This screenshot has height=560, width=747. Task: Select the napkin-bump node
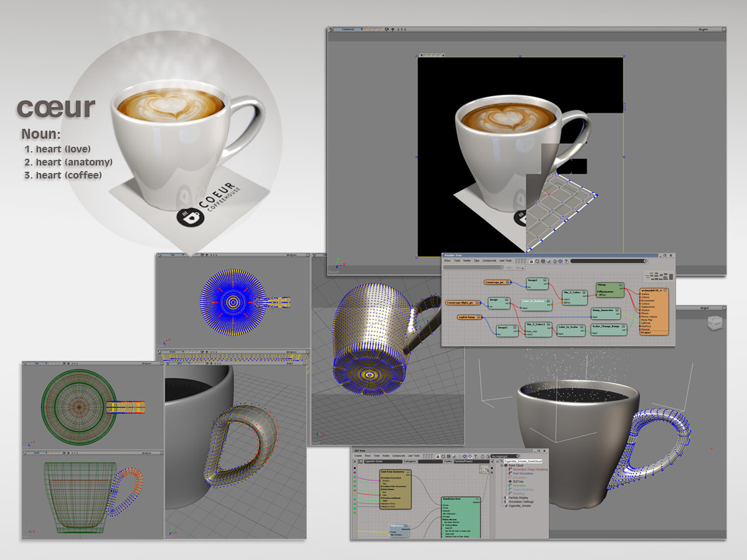(469, 317)
